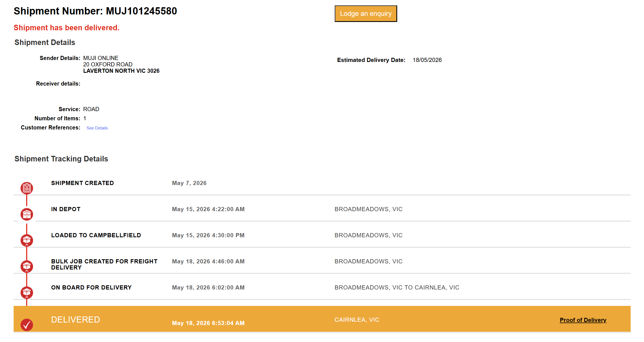Image resolution: width=644 pixels, height=342 pixels.
Task: Click the Lodge an enquiry button
Action: pos(366,14)
